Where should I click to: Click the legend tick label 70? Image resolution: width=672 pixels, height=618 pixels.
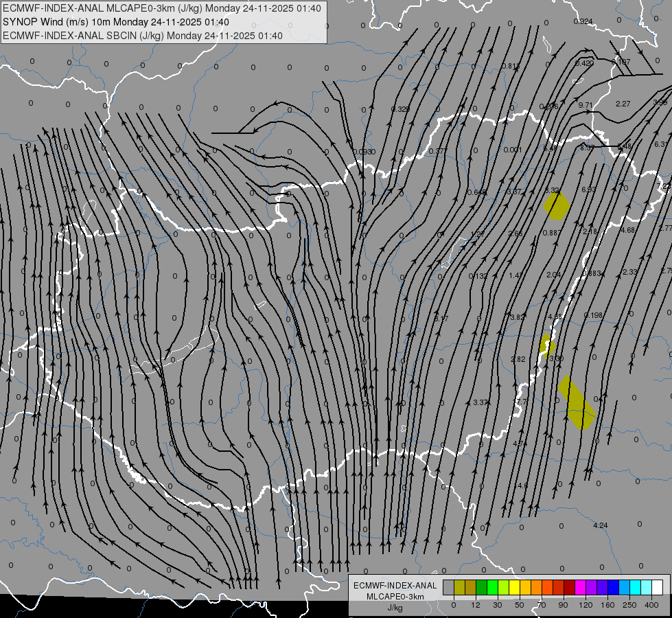542,605
